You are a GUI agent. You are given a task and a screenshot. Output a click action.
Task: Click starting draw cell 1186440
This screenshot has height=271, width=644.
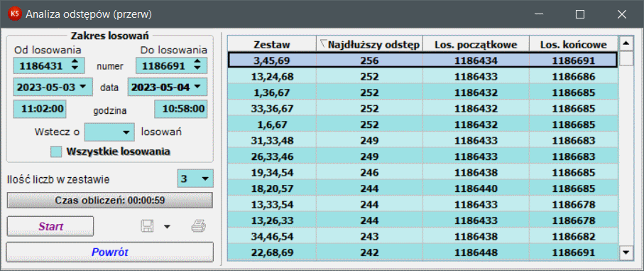(x=476, y=188)
